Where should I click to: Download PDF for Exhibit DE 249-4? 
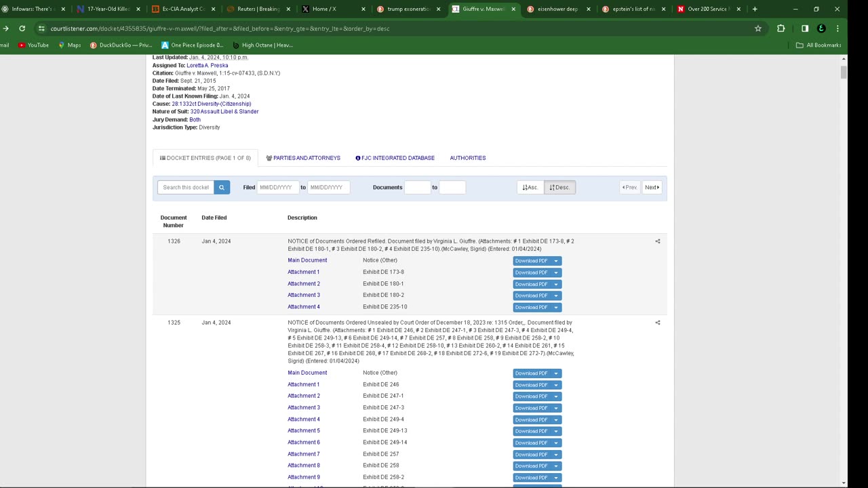[x=532, y=420]
